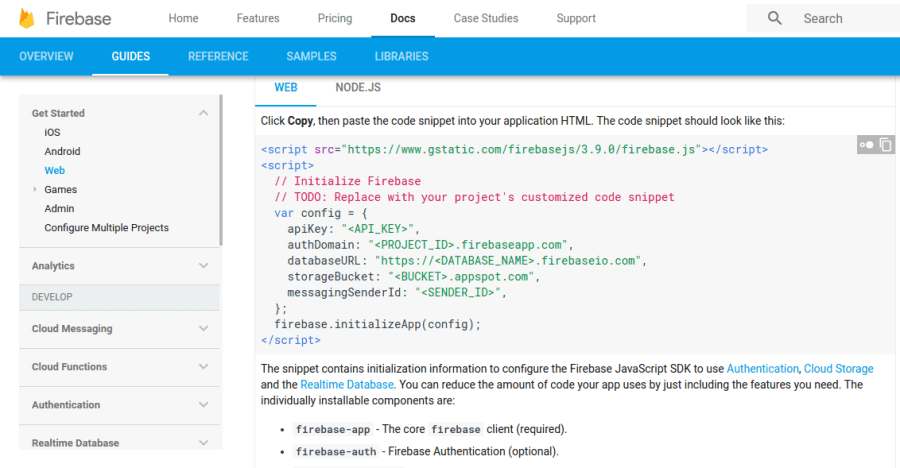The height and width of the screenshot is (468, 900).
Task: Copy the code snippet with copy icon
Action: (885, 145)
